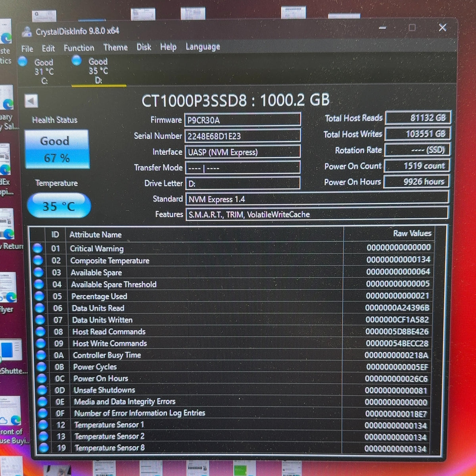Click the Attribute Name column header

tap(96, 235)
